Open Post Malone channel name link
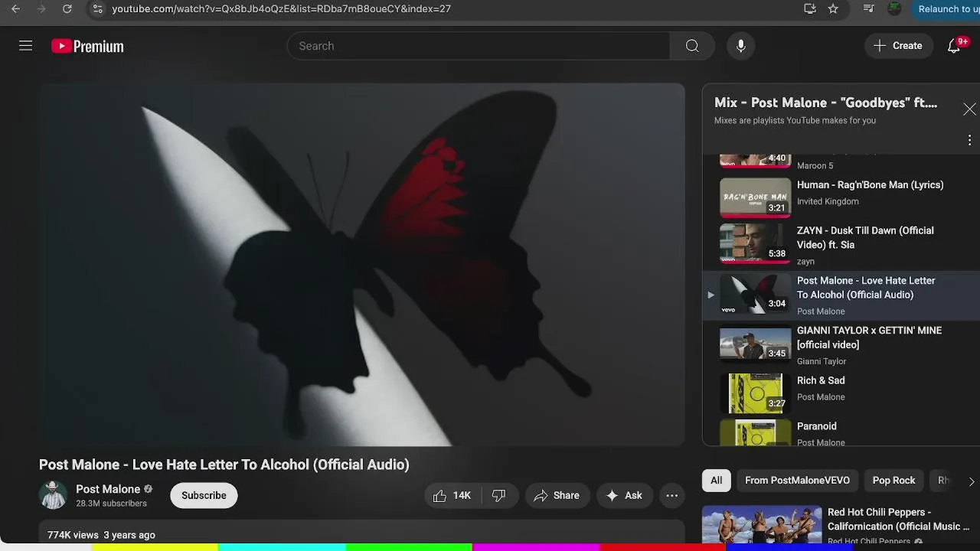 [108, 489]
